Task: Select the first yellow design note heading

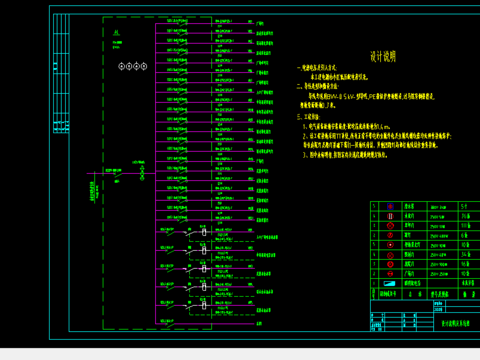Action: point(317,68)
